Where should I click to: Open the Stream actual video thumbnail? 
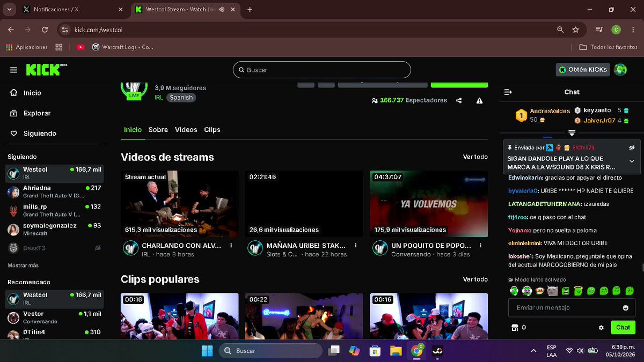pyautogui.click(x=180, y=204)
